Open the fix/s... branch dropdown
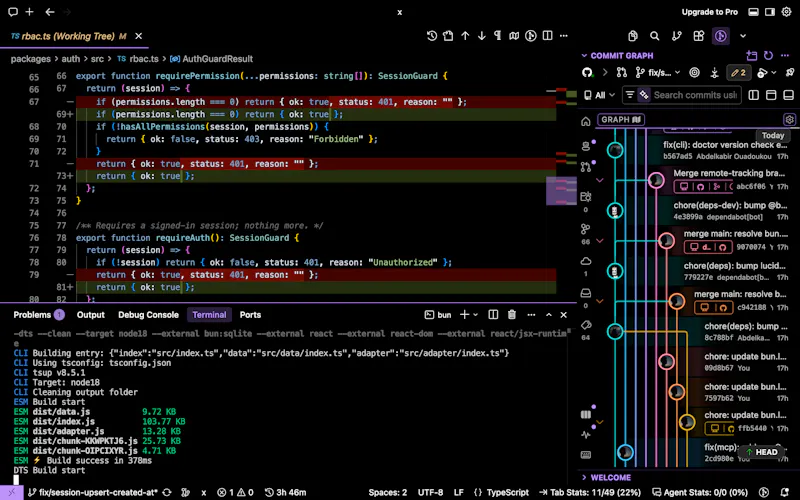Viewport: 800px width, 500px height. [x=658, y=72]
